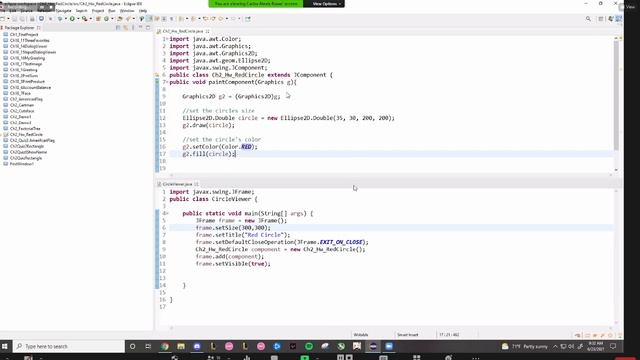
Task: Click the Zoom icon on the taskbar
Action: pos(389,346)
